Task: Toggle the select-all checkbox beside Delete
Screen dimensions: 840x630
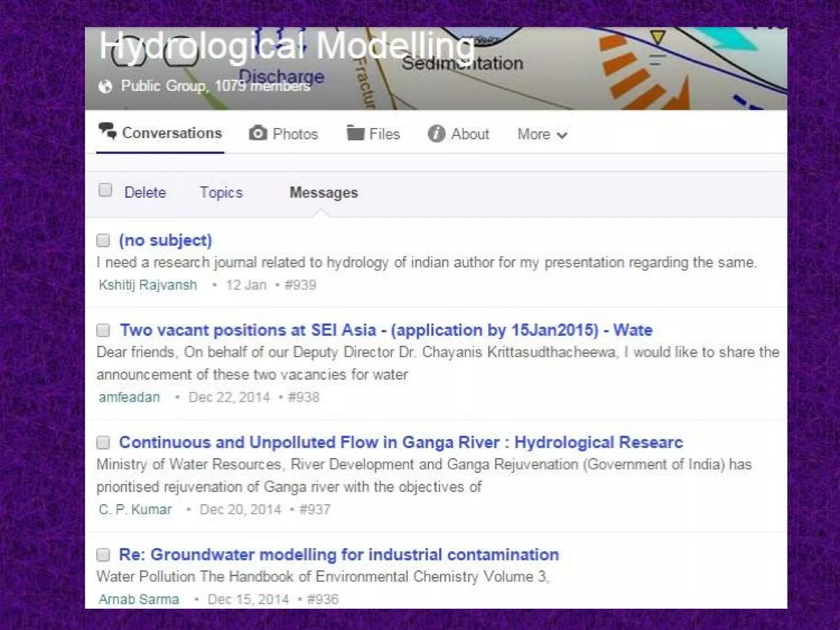Action: click(105, 190)
